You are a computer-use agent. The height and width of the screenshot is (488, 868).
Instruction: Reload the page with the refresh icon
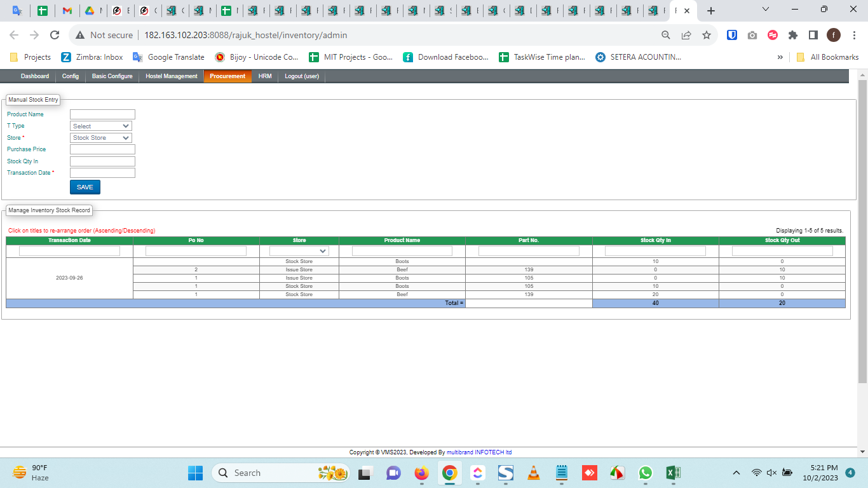(55, 35)
